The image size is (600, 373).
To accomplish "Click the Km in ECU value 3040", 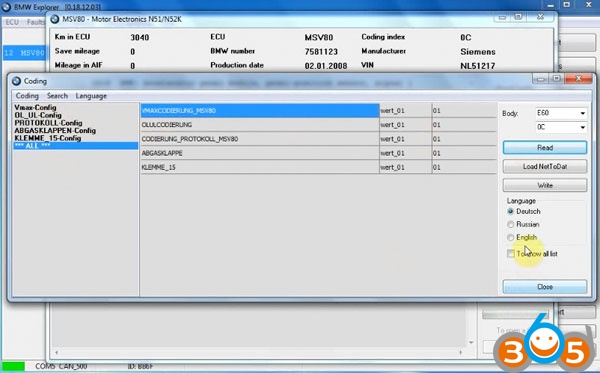I will 140,37.
